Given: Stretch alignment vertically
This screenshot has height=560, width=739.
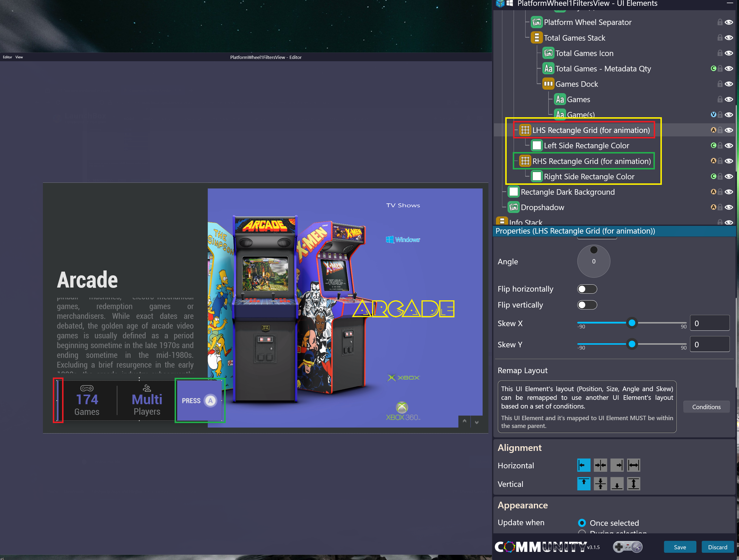Looking at the screenshot, I should [x=634, y=484].
